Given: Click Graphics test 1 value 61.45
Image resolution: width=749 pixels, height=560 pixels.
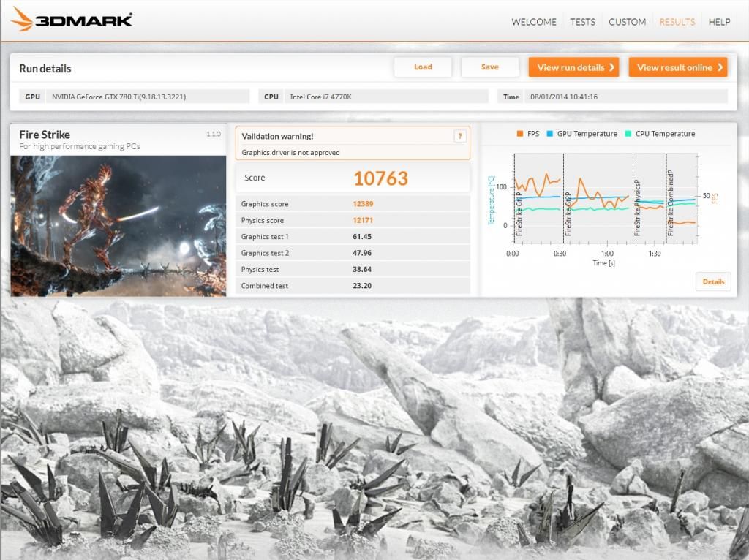Looking at the screenshot, I should pos(362,237).
